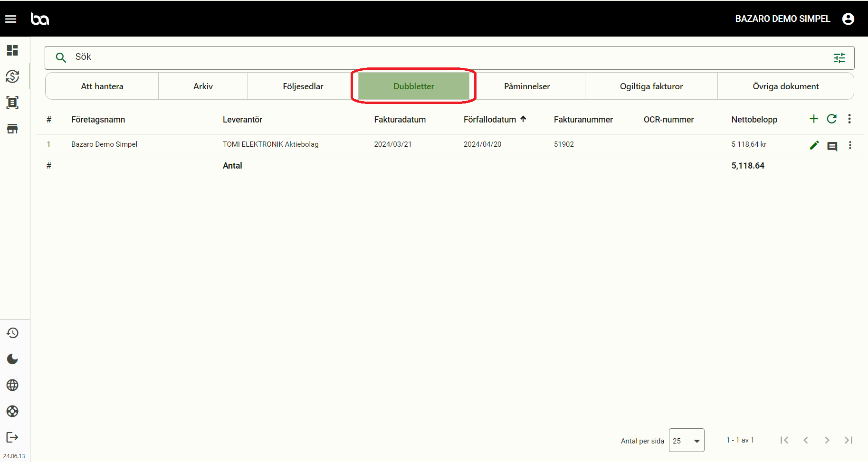Open table header more options menu
Viewport: 868px width, 462px height.
tap(849, 119)
